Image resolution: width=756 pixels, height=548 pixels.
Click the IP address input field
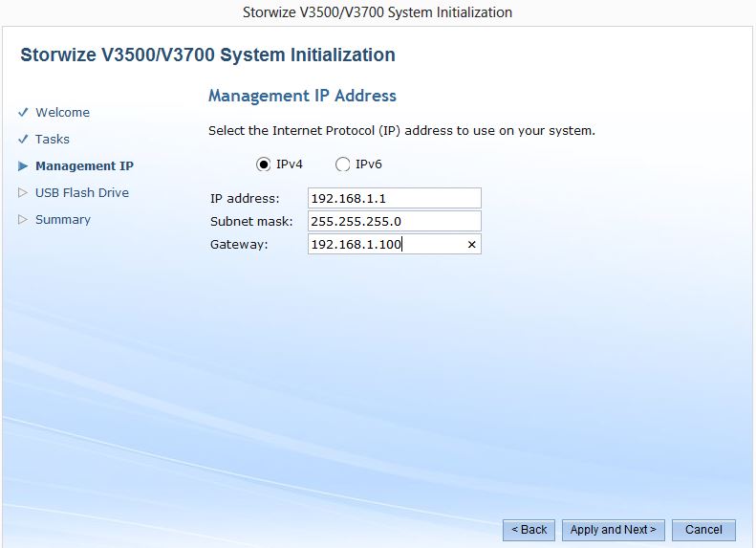coord(395,198)
